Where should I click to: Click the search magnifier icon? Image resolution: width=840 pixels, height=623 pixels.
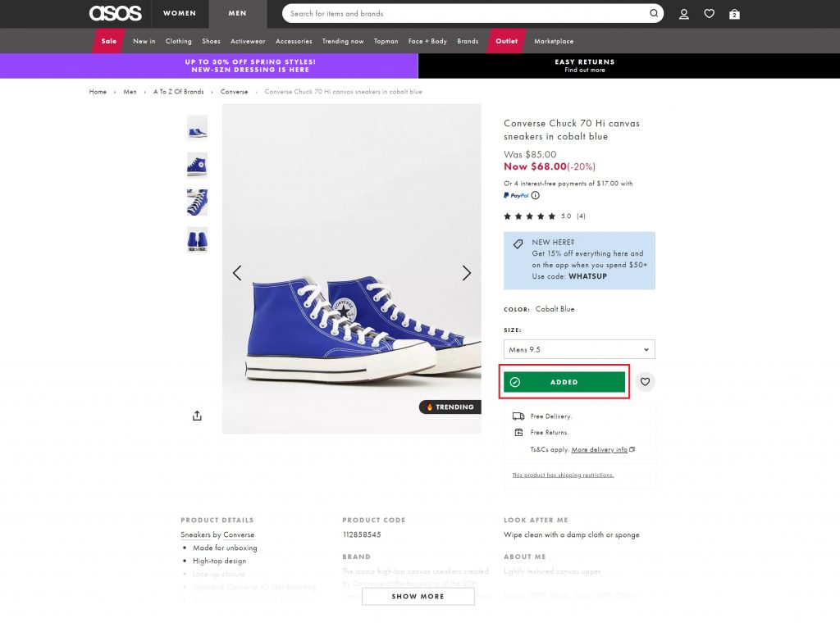[654, 13]
